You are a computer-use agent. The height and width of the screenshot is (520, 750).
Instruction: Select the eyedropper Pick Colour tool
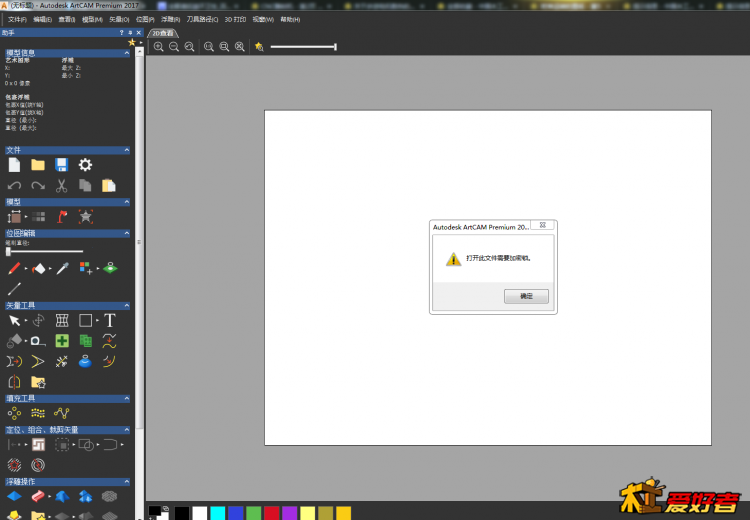click(x=62, y=268)
